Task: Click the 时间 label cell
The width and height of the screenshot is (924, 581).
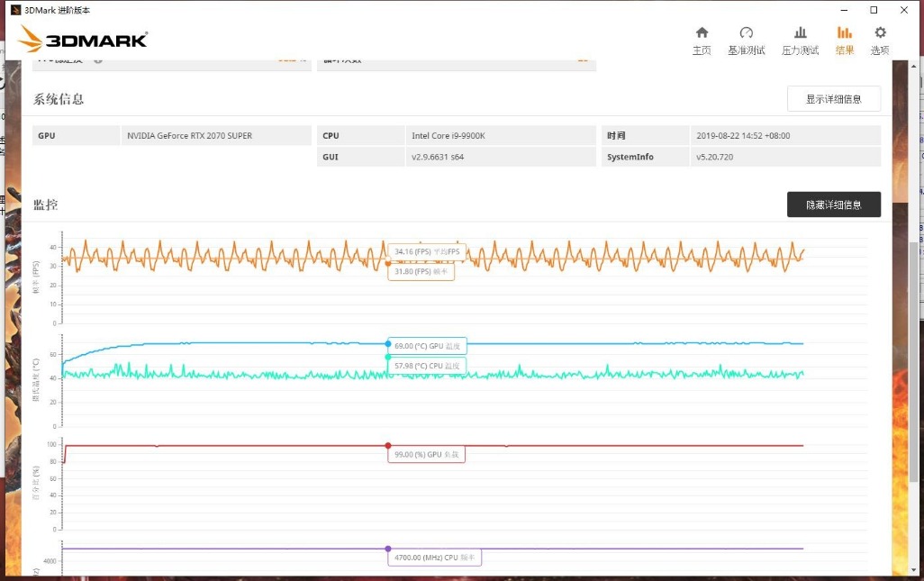Action: 645,135
